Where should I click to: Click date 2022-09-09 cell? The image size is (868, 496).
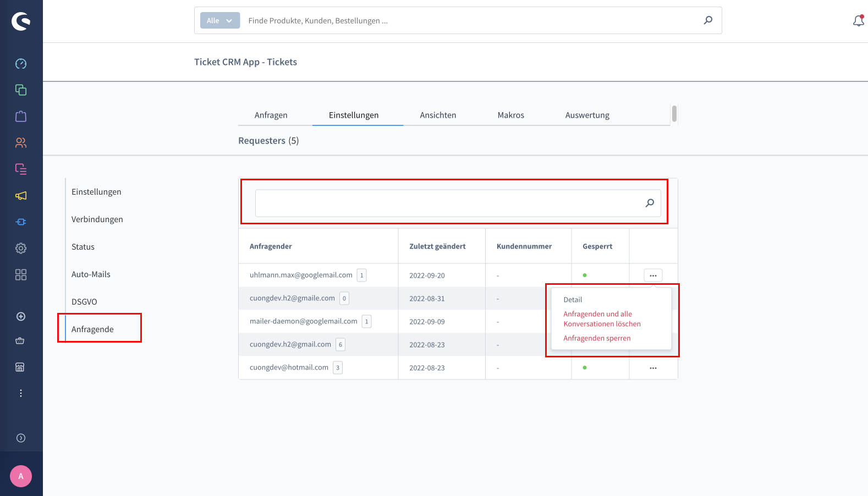click(427, 322)
